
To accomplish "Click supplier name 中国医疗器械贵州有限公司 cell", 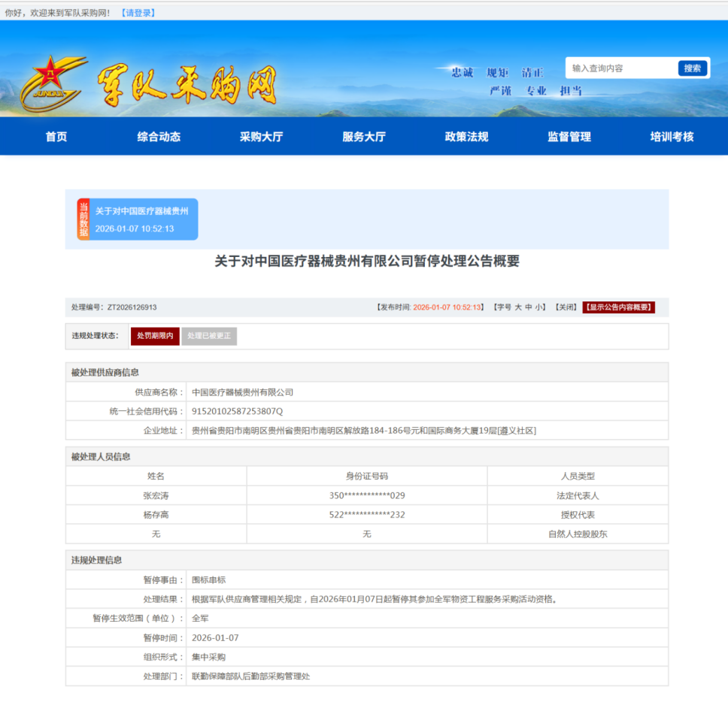I will point(427,392).
